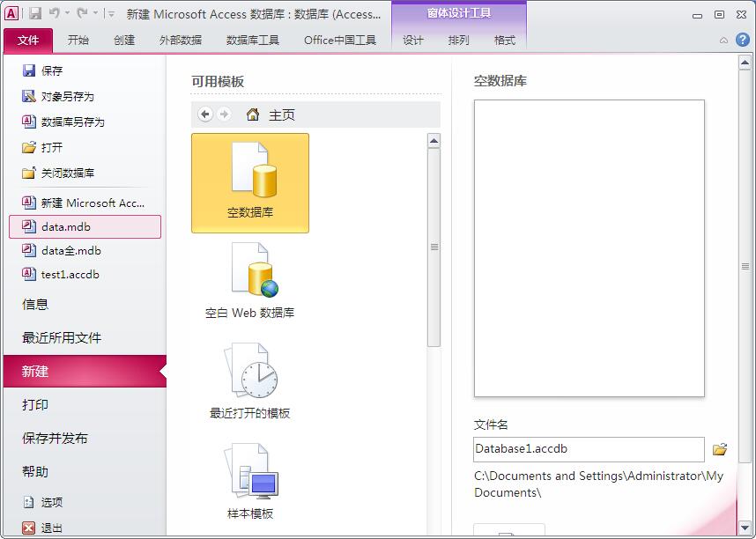
Task: Minimize the ribbon with the chevron icon
Action: 723,41
